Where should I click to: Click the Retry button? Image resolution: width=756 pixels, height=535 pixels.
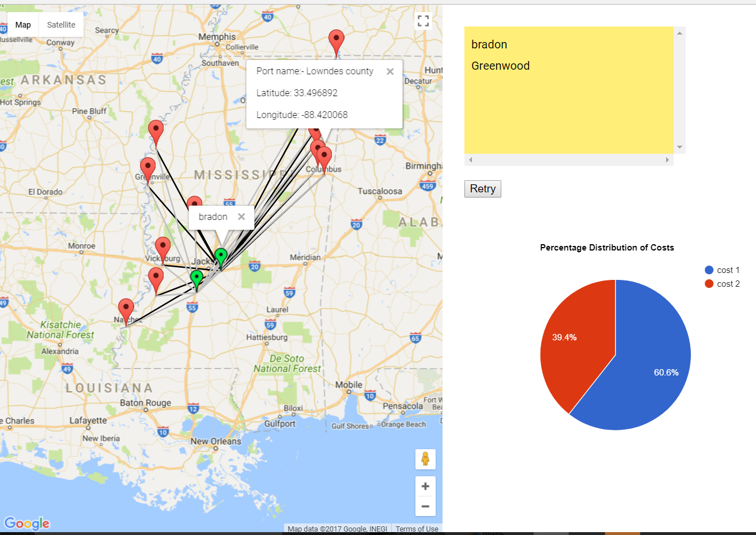tap(482, 188)
